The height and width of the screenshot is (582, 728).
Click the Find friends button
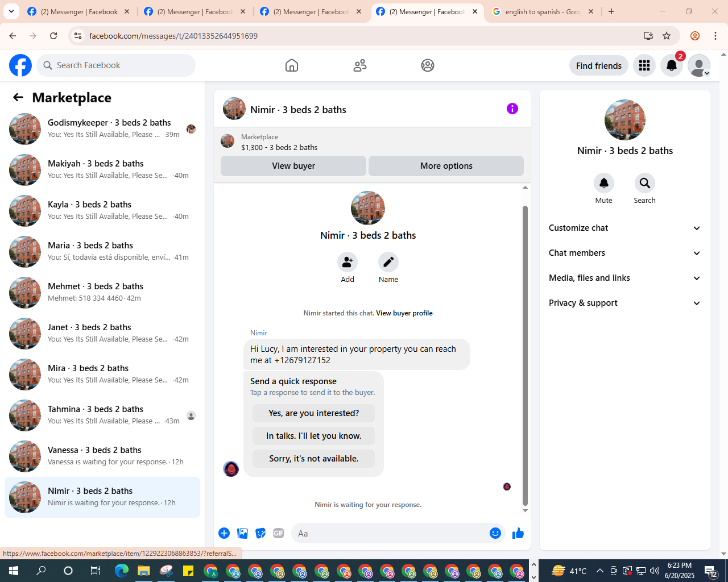(x=599, y=65)
